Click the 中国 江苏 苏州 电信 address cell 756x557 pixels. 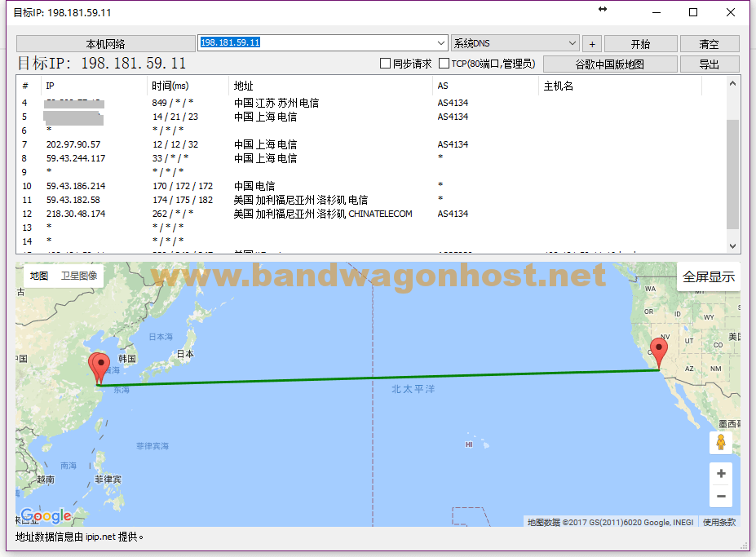pyautogui.click(x=276, y=103)
